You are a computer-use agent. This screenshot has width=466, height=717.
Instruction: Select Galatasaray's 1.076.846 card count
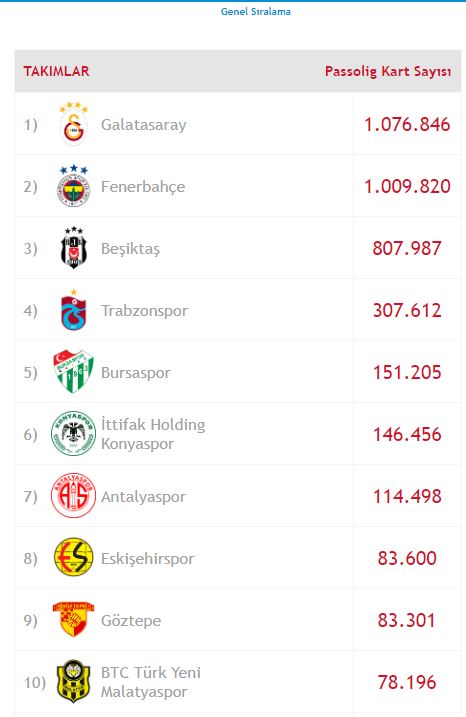[407, 124]
